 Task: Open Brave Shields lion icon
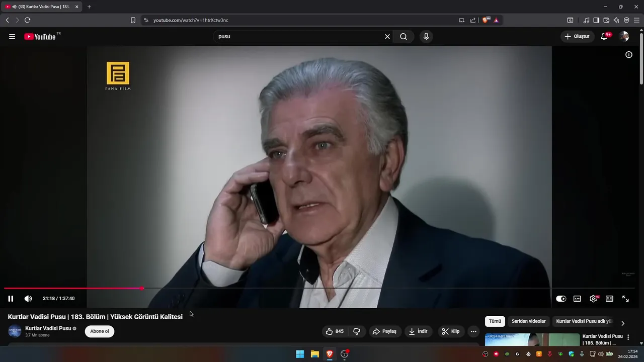point(486,20)
